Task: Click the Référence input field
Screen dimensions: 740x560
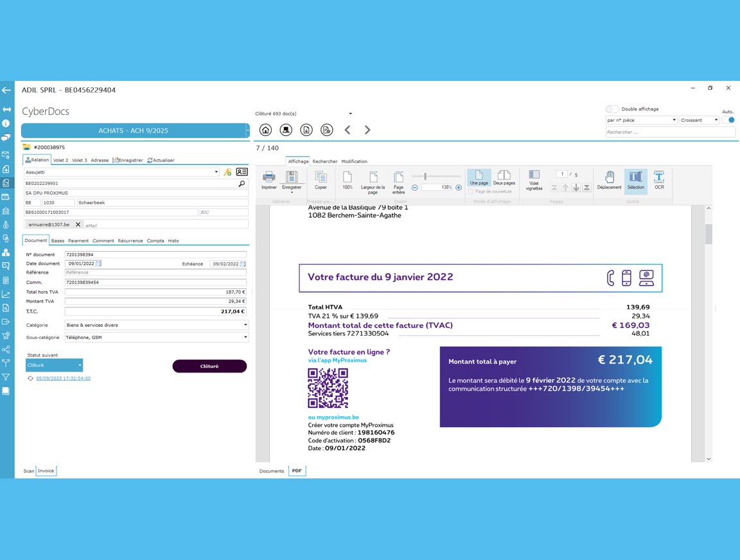Action: (155, 273)
